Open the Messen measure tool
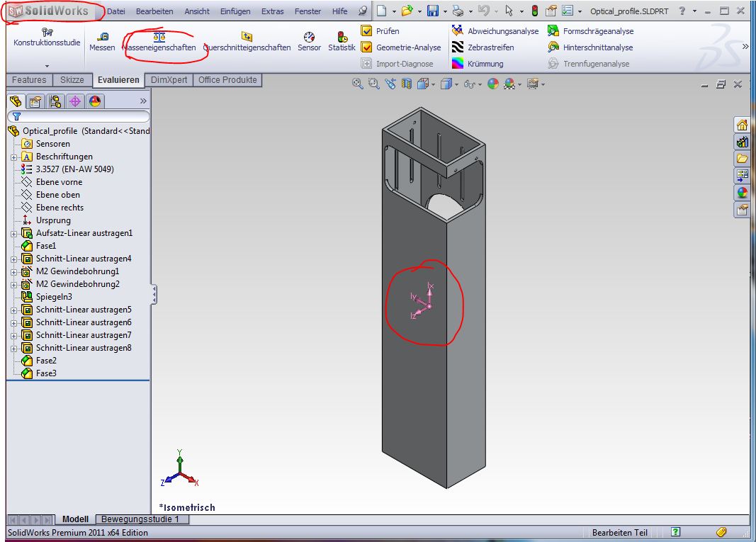The width and height of the screenshot is (756, 542). pyautogui.click(x=102, y=41)
